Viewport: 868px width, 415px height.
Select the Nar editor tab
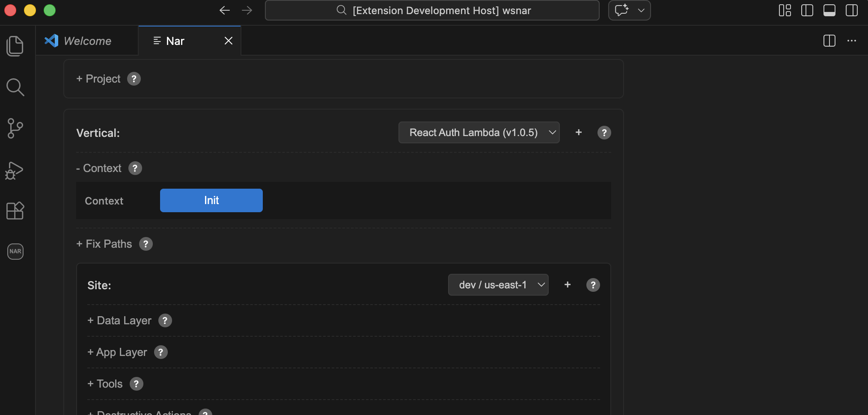(175, 41)
